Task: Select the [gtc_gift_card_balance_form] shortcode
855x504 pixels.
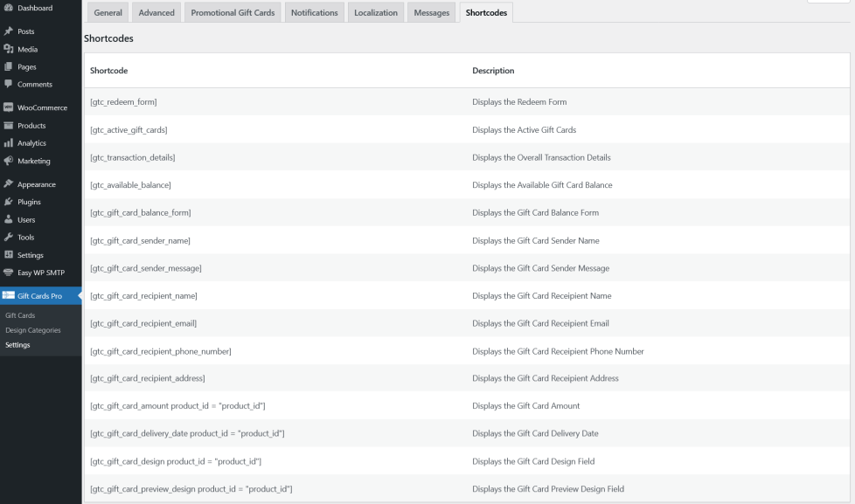Action: pyautogui.click(x=141, y=212)
